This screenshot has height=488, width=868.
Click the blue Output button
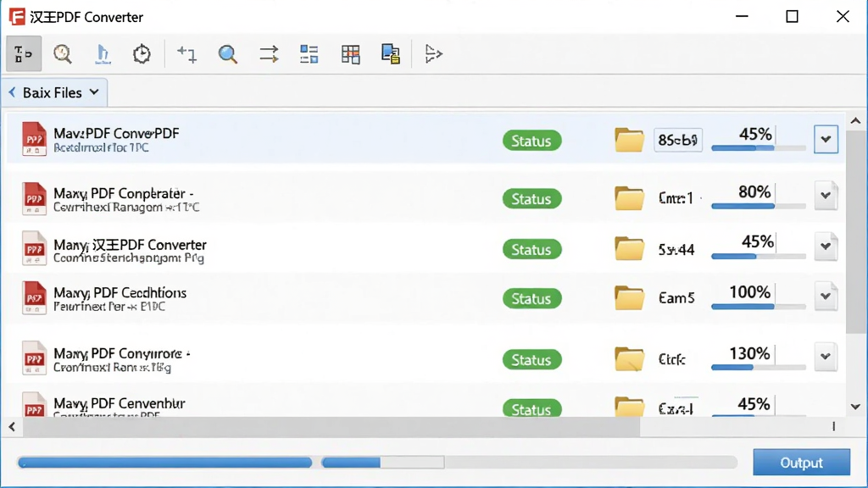(x=801, y=462)
